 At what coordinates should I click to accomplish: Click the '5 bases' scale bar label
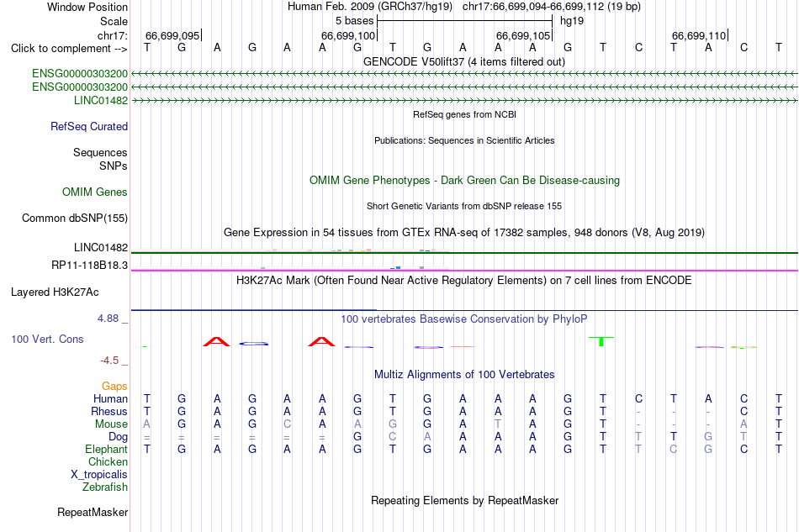(x=354, y=21)
